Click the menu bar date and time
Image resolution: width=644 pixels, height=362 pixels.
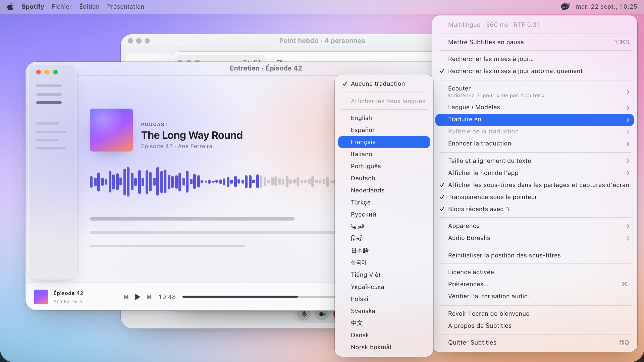(x=606, y=7)
